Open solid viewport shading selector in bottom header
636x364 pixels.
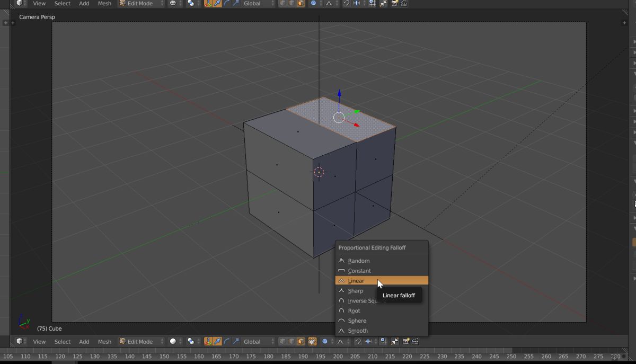coord(175,342)
